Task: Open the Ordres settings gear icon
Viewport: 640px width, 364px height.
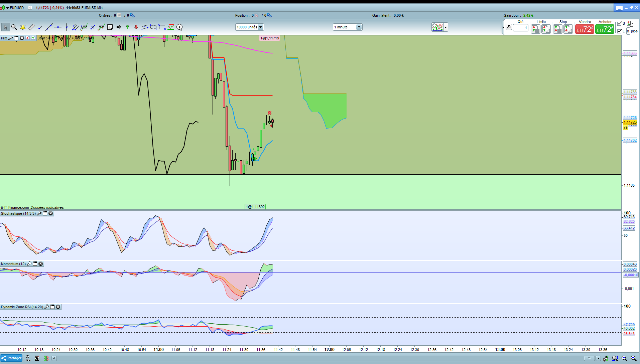Action: point(132,15)
